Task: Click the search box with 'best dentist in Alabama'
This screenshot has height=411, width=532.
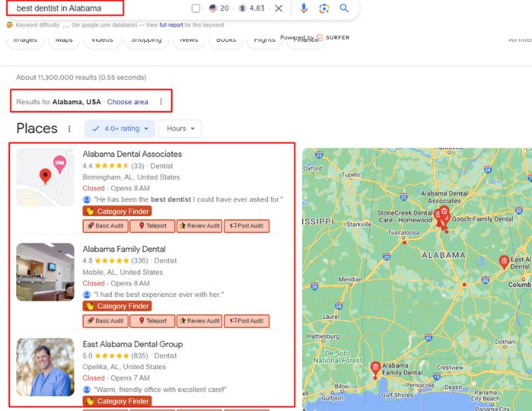Action: point(65,8)
